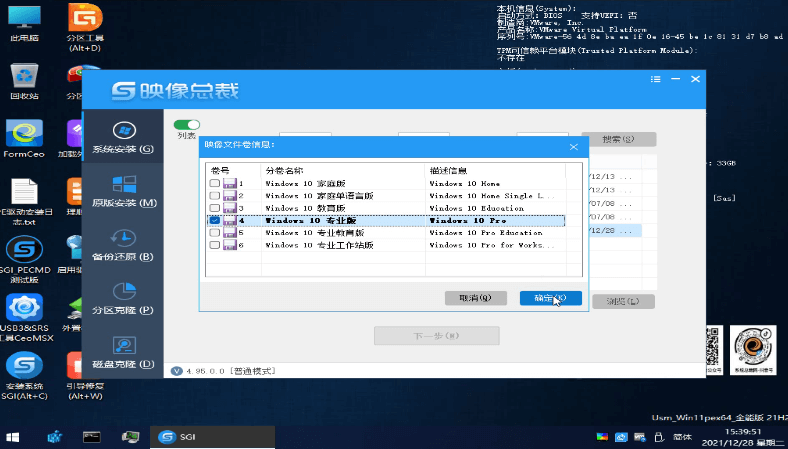Check the Windows 10 家庭单语言版 checkbox
The width and height of the screenshot is (788, 449).
[215, 196]
